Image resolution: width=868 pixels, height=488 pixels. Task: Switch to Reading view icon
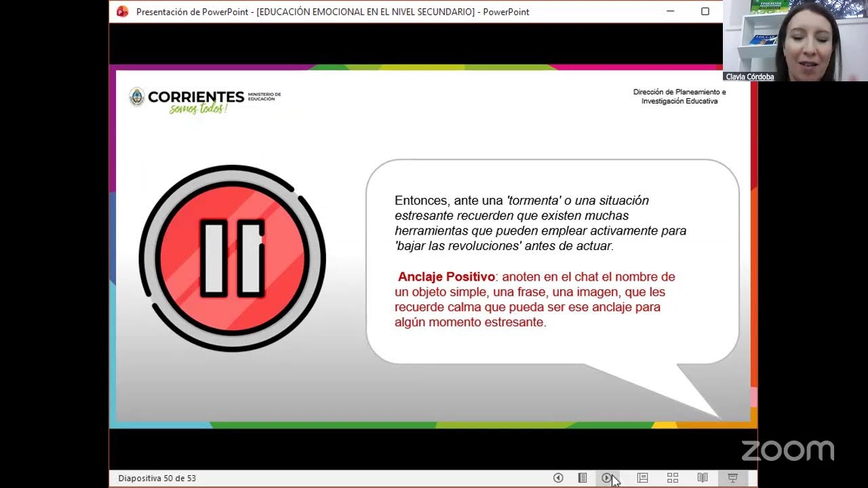click(x=703, y=478)
